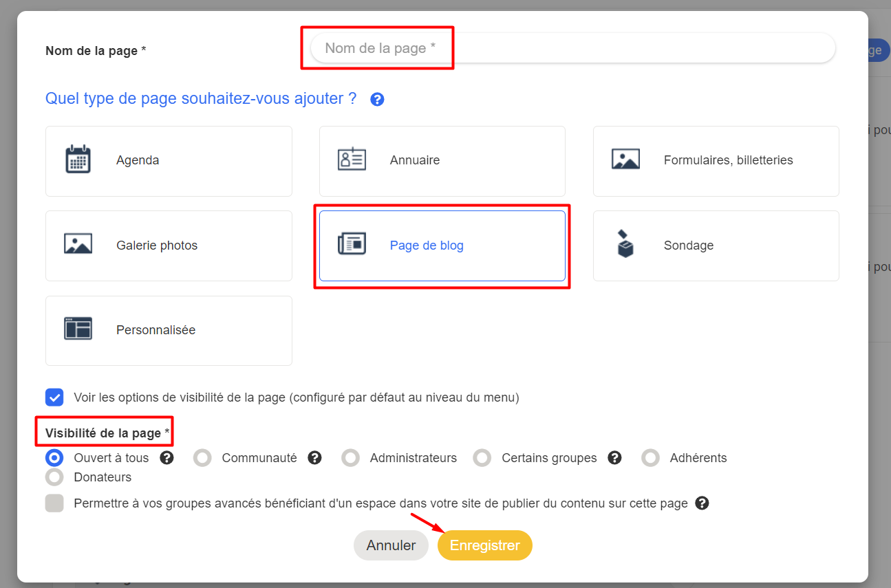Uncheck the visibility options checkbox
This screenshot has width=891, height=588.
(54, 398)
